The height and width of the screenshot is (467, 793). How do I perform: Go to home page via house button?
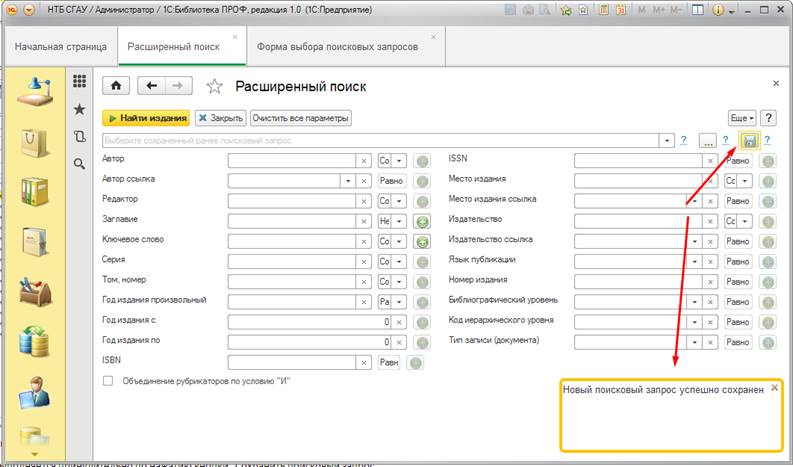click(x=118, y=86)
